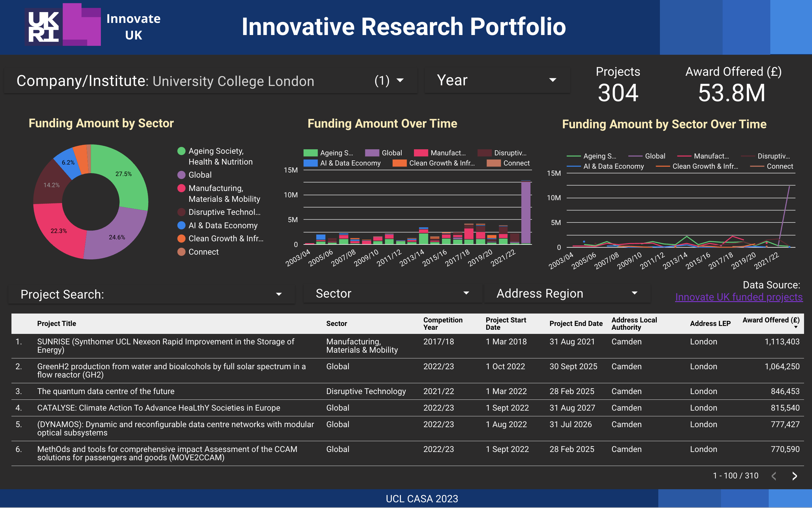Viewport: 812px width, 508px height.
Task: Click Disruptive Technol... dot in donut legend
Action: 181,212
